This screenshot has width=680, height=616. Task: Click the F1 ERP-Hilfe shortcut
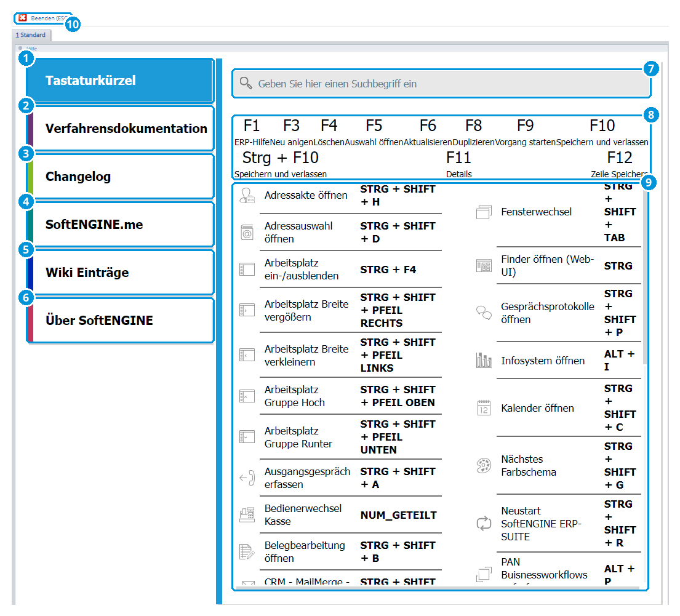(252, 133)
